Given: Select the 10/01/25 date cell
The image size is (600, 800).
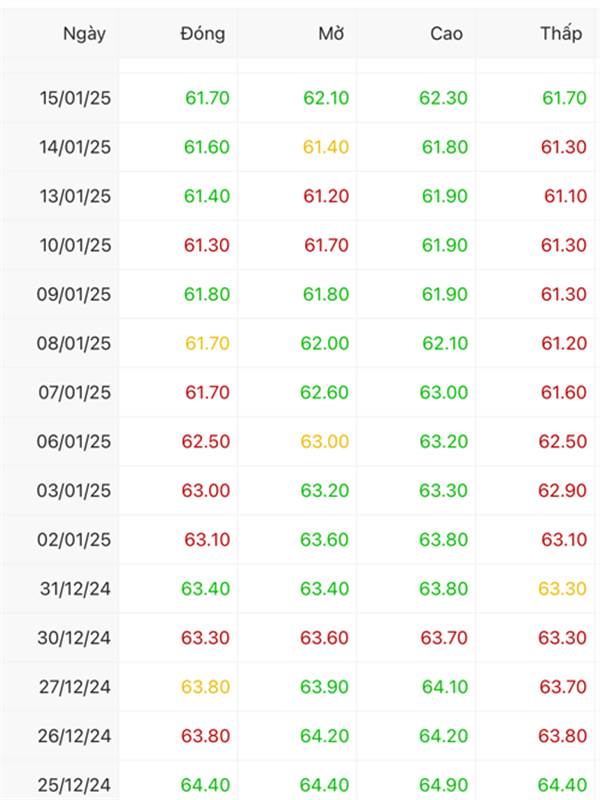Looking at the screenshot, I should click(x=75, y=245).
